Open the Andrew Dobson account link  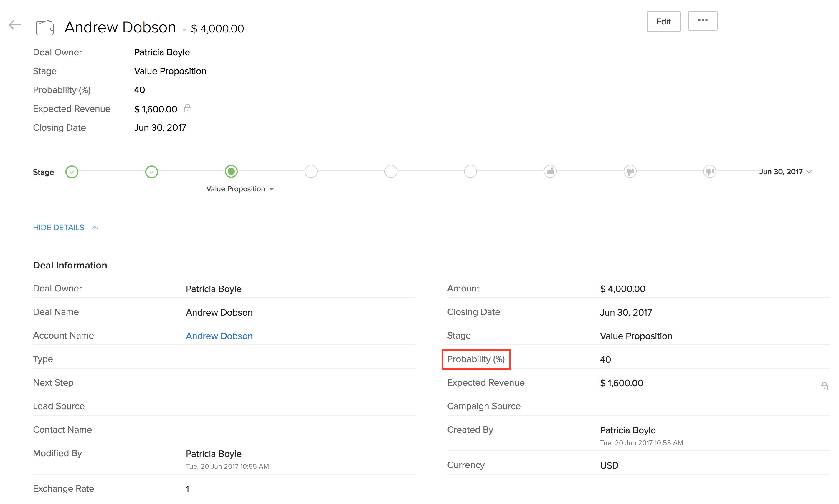219,336
